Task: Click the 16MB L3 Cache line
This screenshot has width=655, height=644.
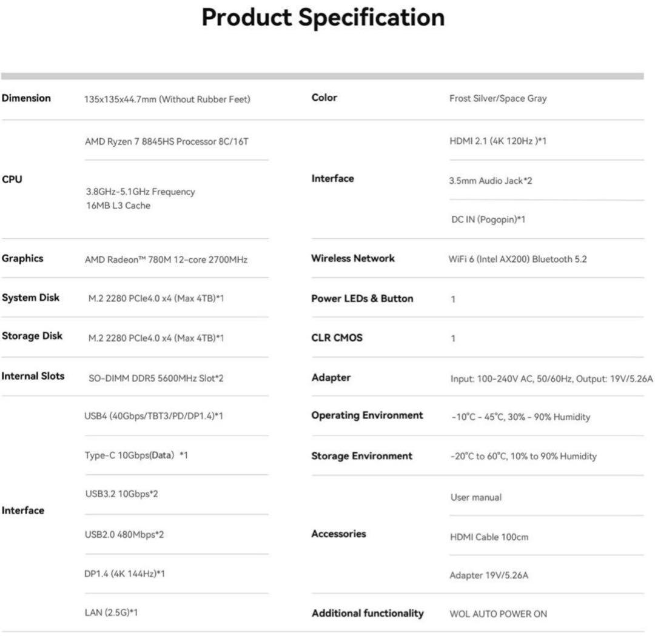Action: tap(118, 206)
